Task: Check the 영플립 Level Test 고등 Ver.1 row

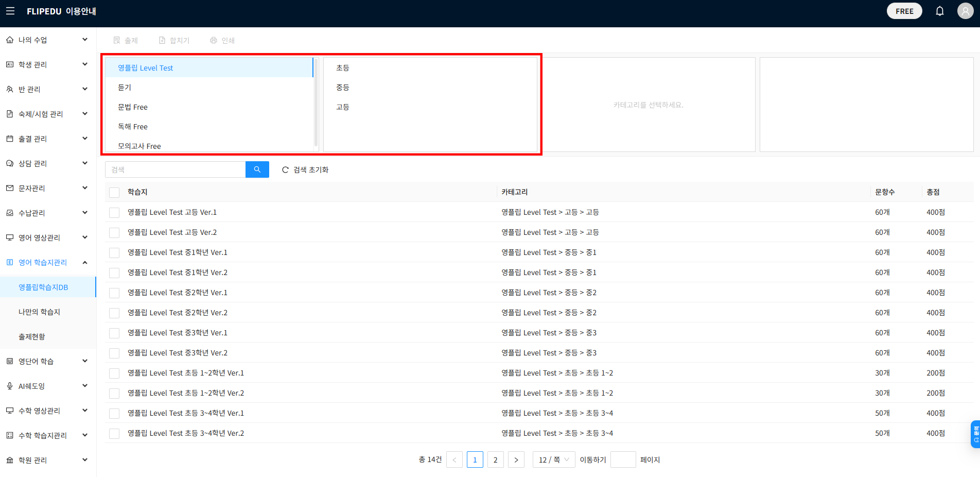Action: click(x=114, y=212)
